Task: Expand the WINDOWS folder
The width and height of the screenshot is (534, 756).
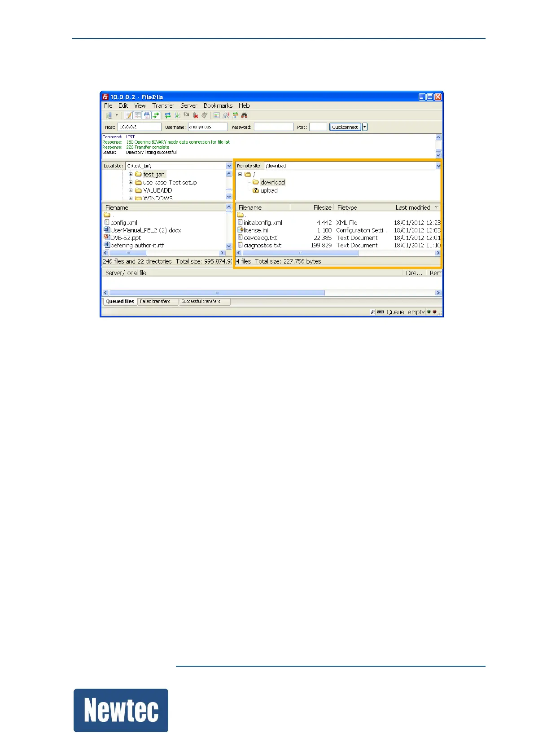Action: (x=131, y=198)
